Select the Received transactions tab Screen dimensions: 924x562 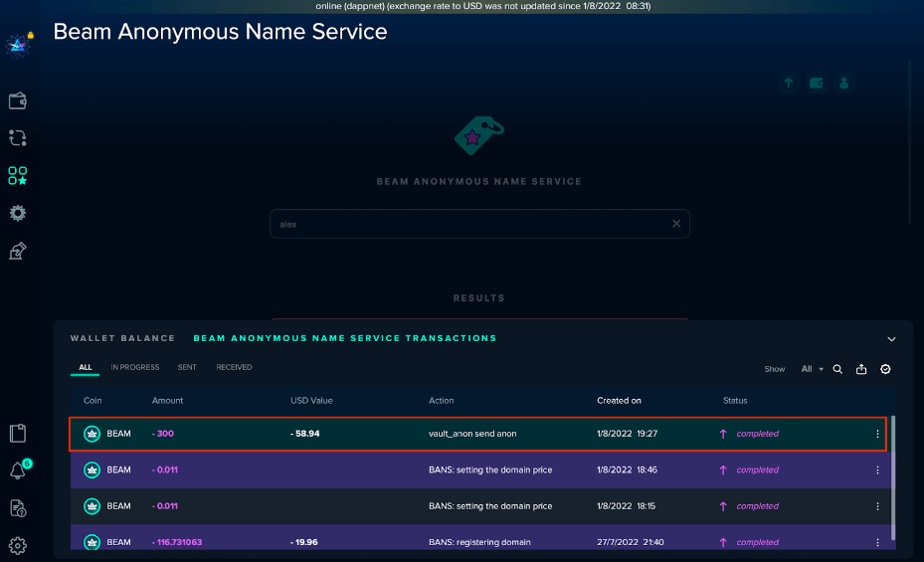[x=234, y=368]
